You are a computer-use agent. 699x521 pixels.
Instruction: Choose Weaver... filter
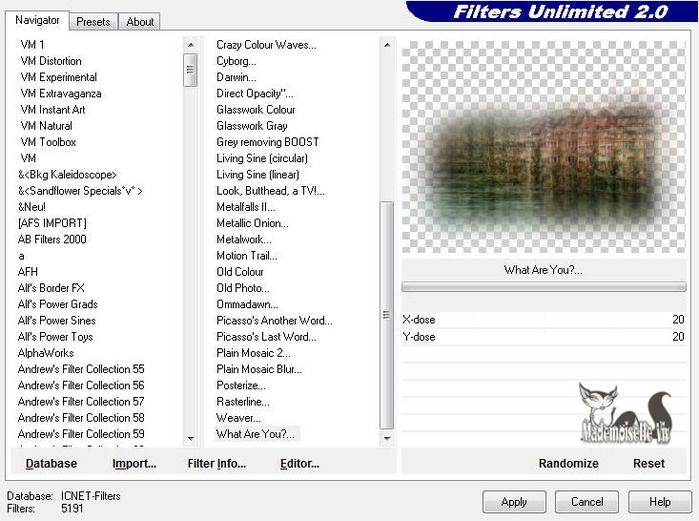coord(238,418)
